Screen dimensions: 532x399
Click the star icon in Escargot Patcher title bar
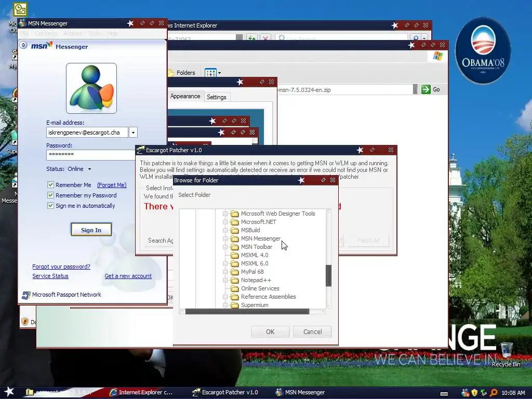360,150
